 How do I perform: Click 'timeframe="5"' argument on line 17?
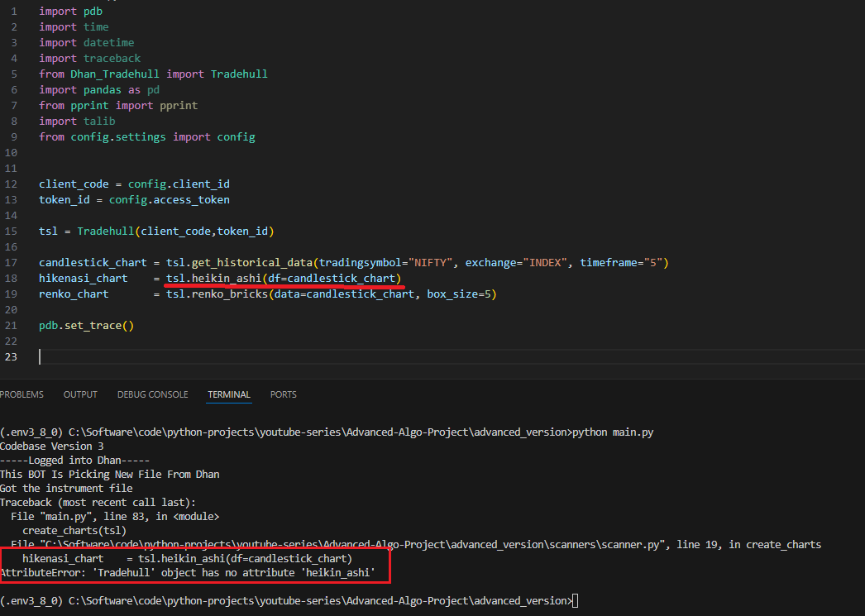click(x=622, y=262)
